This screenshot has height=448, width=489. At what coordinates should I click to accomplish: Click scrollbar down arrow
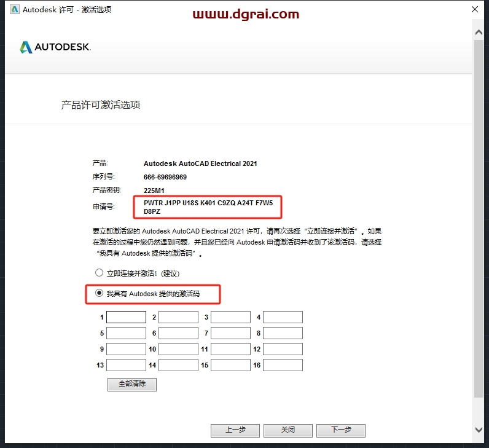click(x=479, y=430)
